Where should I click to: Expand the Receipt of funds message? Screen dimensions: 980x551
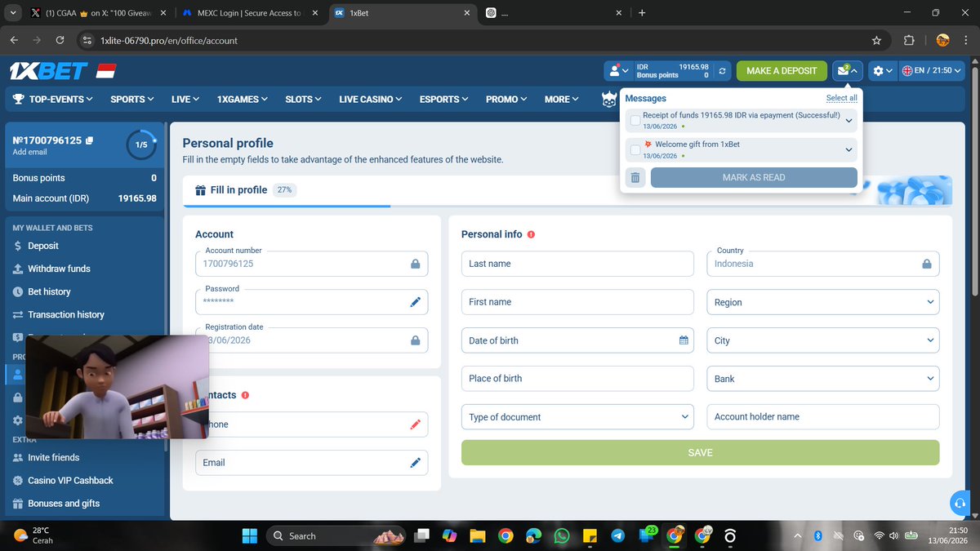pyautogui.click(x=849, y=121)
